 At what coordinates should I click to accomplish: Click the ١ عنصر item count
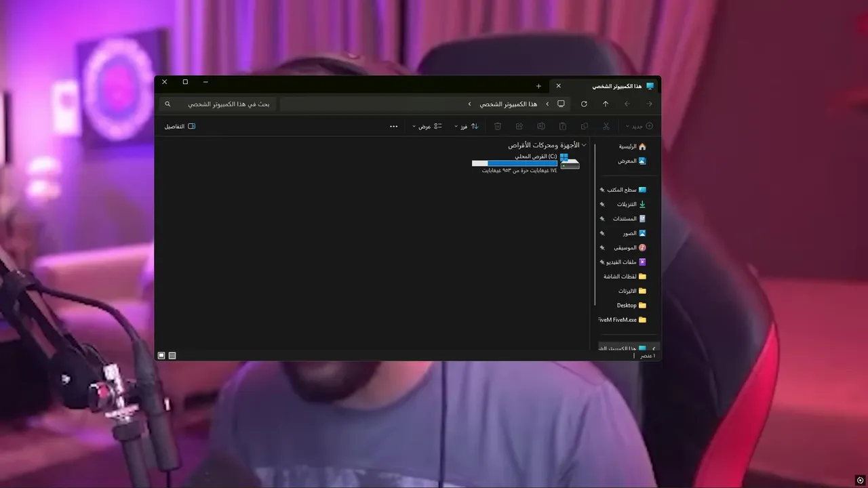(x=648, y=355)
